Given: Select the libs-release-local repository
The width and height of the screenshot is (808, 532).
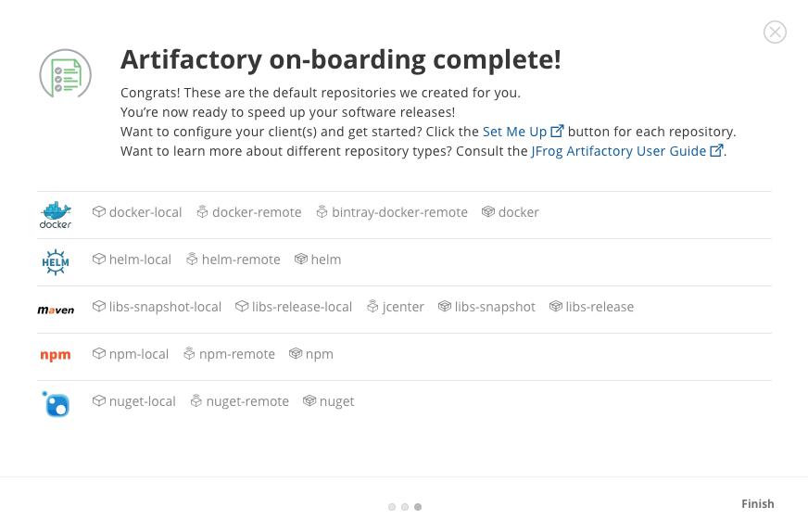Looking at the screenshot, I should [302, 307].
